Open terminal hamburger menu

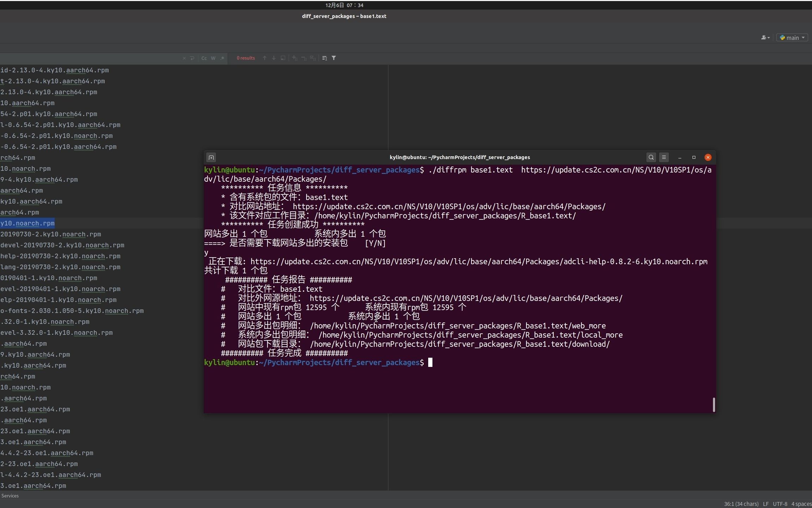coord(664,157)
